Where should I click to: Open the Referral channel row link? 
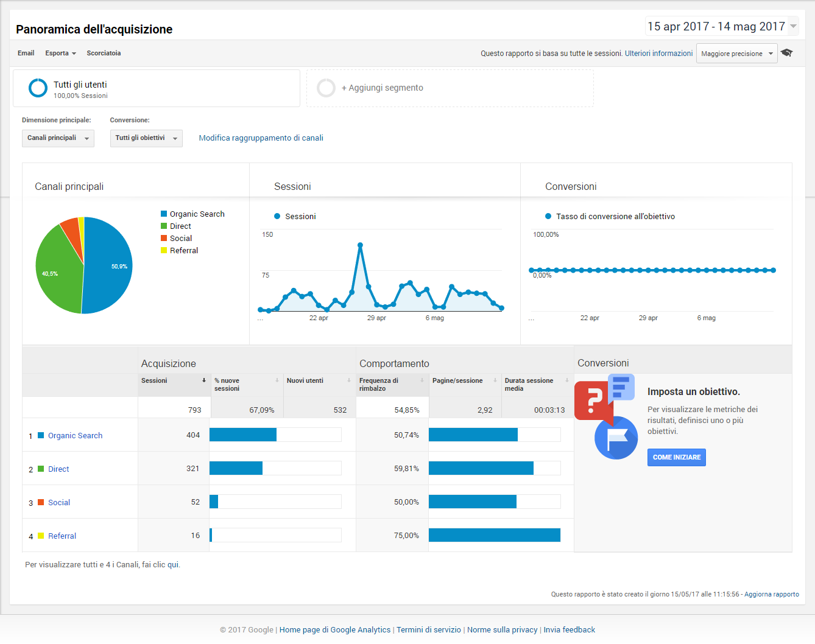click(62, 536)
